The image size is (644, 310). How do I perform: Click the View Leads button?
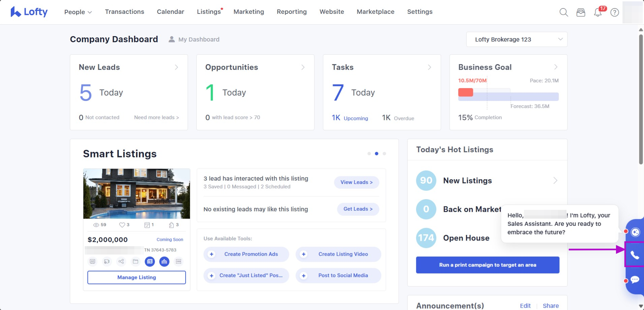coord(356,182)
